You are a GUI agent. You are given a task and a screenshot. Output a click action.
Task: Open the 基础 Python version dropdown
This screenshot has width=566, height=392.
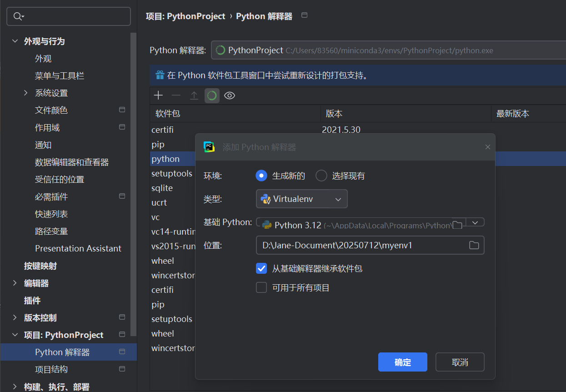tap(475, 222)
